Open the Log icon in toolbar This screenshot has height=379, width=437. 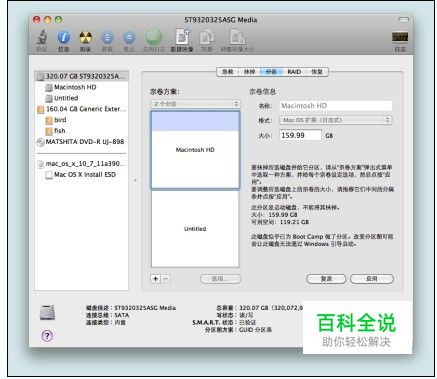400,37
